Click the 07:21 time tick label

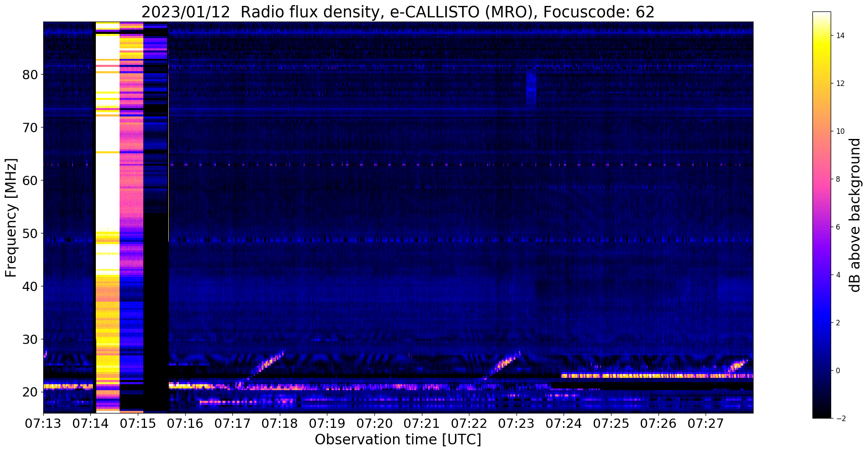click(422, 424)
